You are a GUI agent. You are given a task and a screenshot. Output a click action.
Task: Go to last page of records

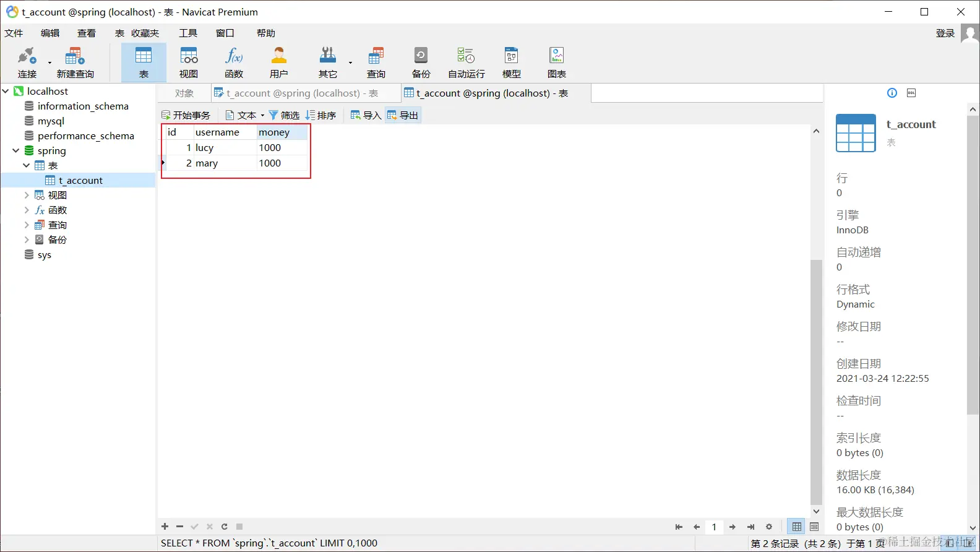click(x=750, y=527)
